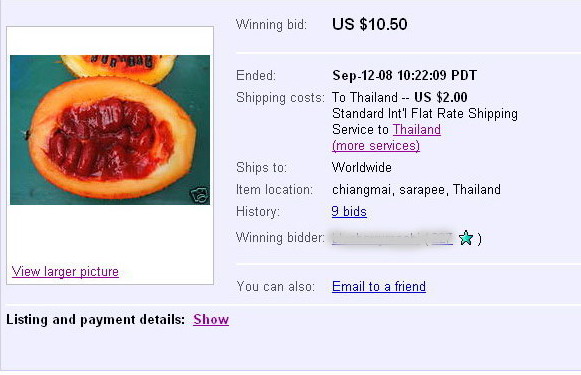Click the You can also label
The width and height of the screenshot is (581, 375).
275,286
